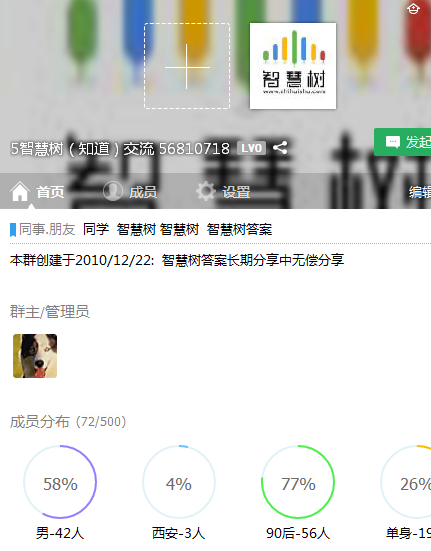
Task: Click the chat bubble icon on green button
Action: [393, 142]
